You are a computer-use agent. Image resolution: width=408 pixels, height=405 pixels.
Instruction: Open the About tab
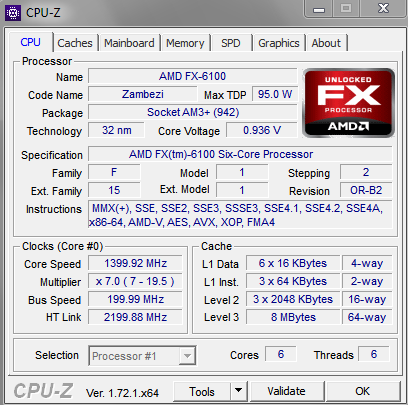(326, 43)
